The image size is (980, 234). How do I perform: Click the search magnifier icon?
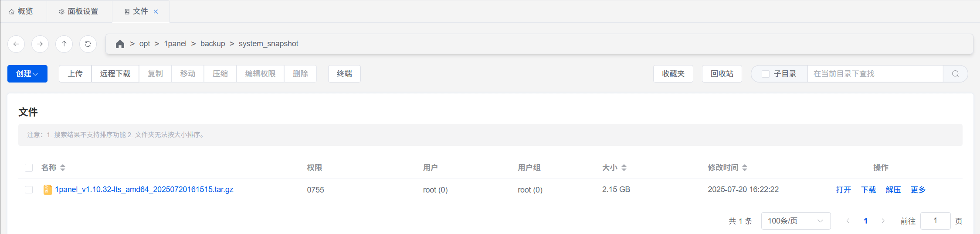click(x=955, y=74)
